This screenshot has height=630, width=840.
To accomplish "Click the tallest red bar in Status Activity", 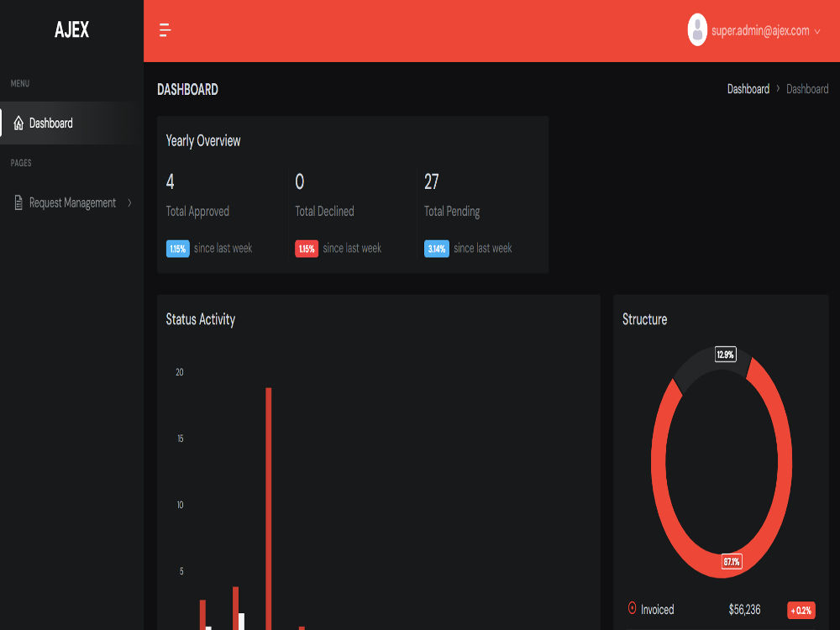I will click(269, 509).
